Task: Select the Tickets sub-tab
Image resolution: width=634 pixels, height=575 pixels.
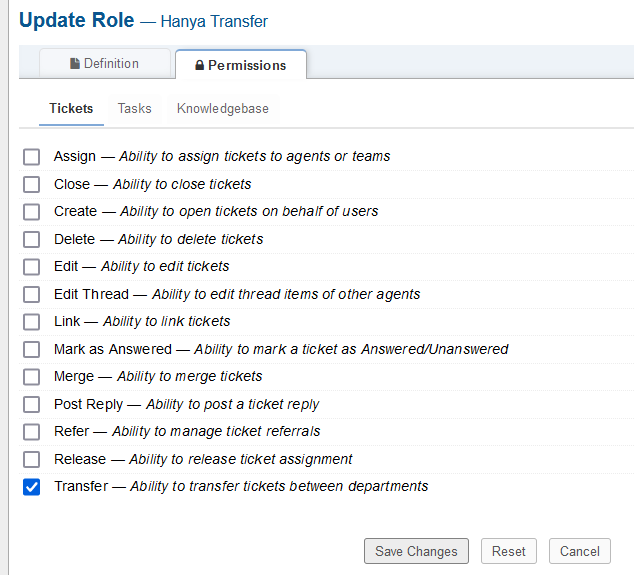Action: click(71, 108)
